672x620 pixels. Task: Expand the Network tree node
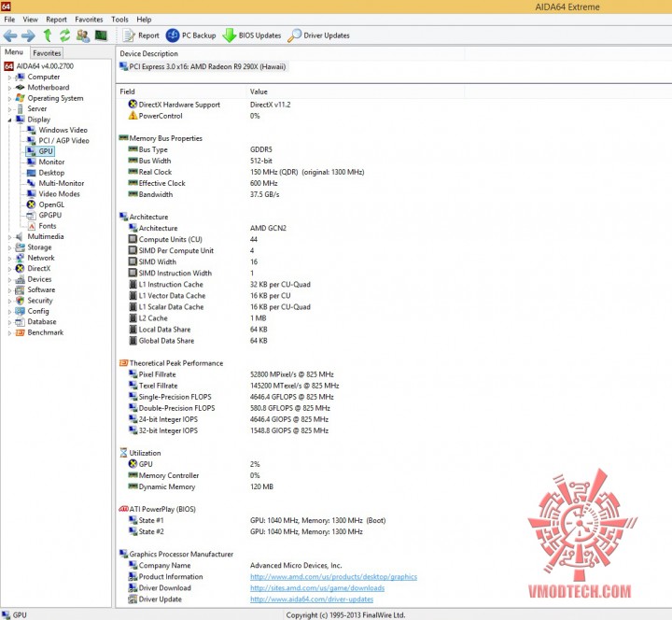[x=9, y=259]
